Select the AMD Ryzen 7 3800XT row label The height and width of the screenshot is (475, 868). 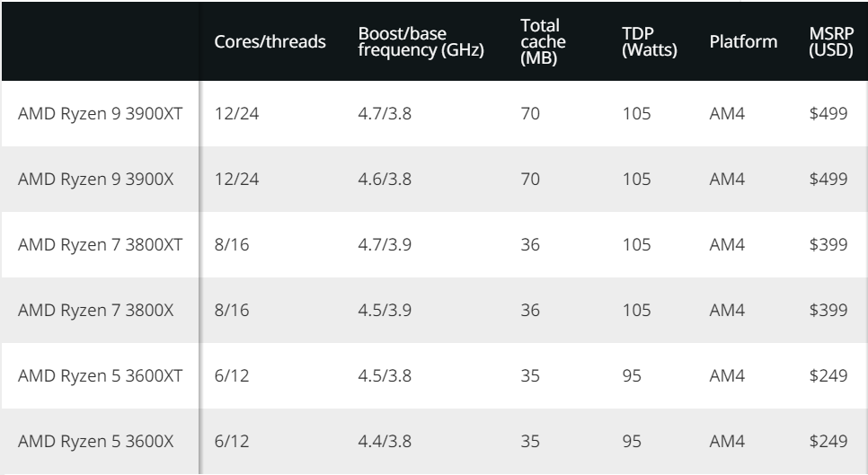pyautogui.click(x=101, y=244)
